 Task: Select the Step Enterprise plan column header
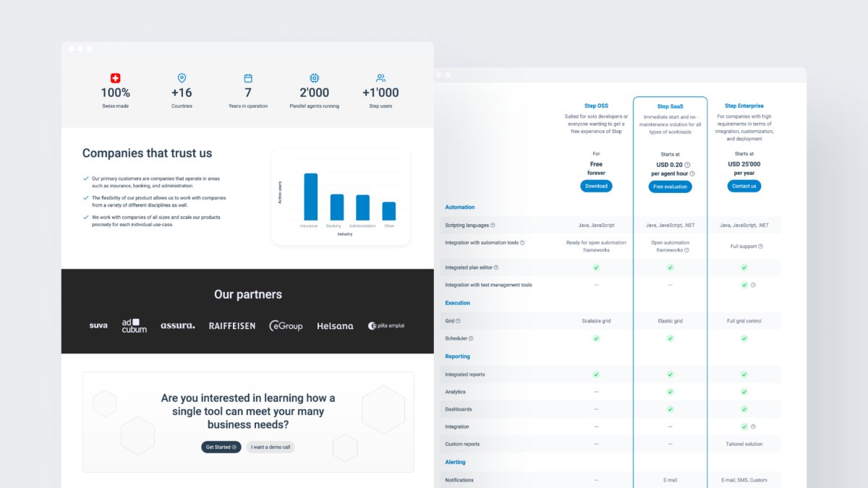point(744,106)
